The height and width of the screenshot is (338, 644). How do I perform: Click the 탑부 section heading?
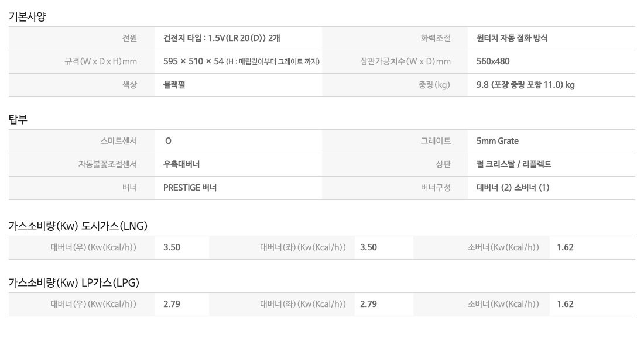[18, 119]
